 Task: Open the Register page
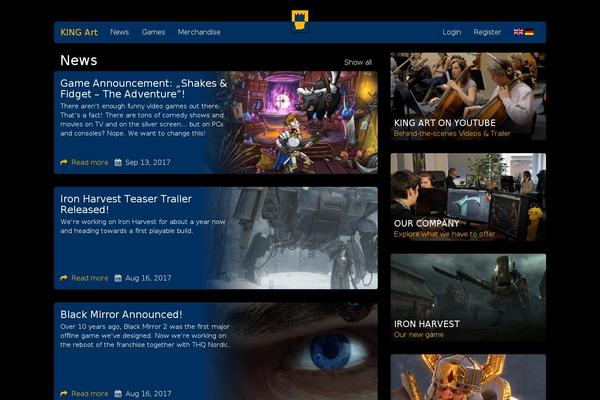[x=487, y=32]
